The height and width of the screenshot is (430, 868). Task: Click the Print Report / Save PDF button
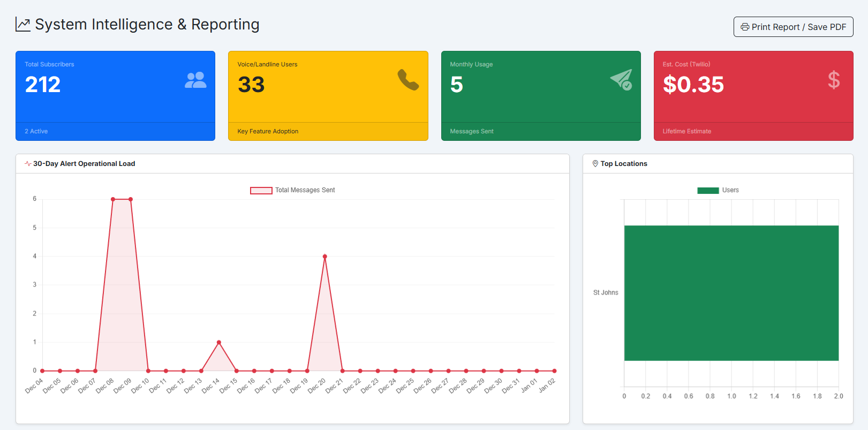(793, 27)
